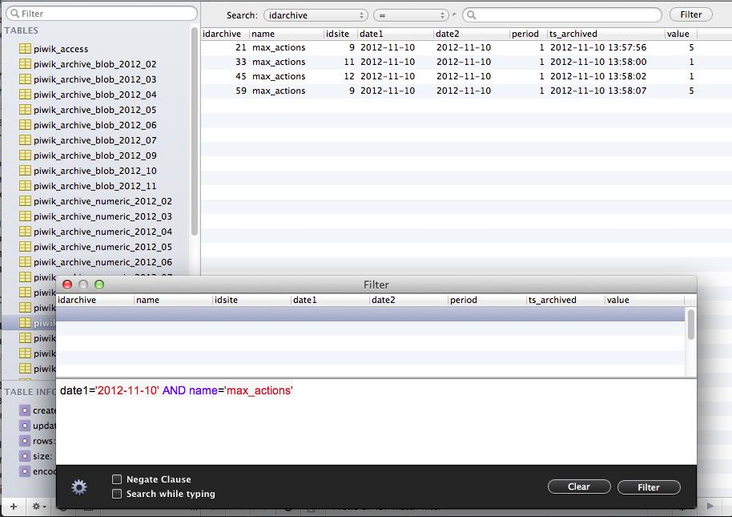Open the idarchive search field dropdown
The height and width of the screenshot is (517, 732).
coord(316,15)
